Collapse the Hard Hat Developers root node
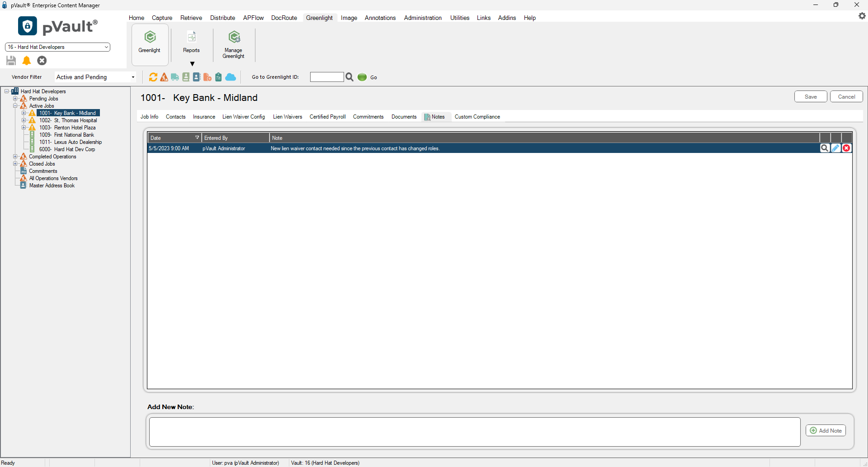Viewport: 868px width, 467px height. tap(7, 91)
